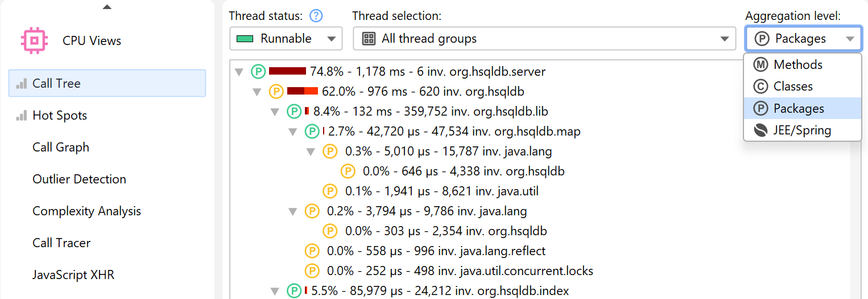Click the org.hsqldb.server package icon
868x299 pixels.
click(x=258, y=71)
